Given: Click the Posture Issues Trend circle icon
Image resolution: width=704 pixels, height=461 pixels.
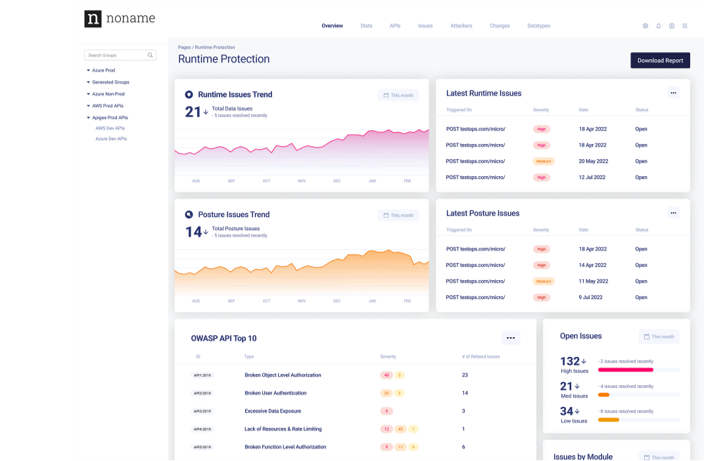Looking at the screenshot, I should tap(189, 215).
